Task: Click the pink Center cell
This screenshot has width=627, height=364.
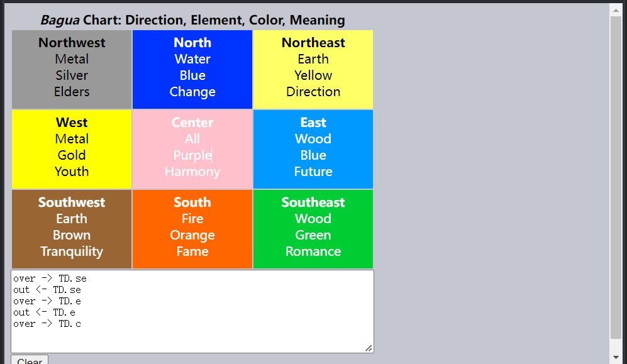Action: 192,149
